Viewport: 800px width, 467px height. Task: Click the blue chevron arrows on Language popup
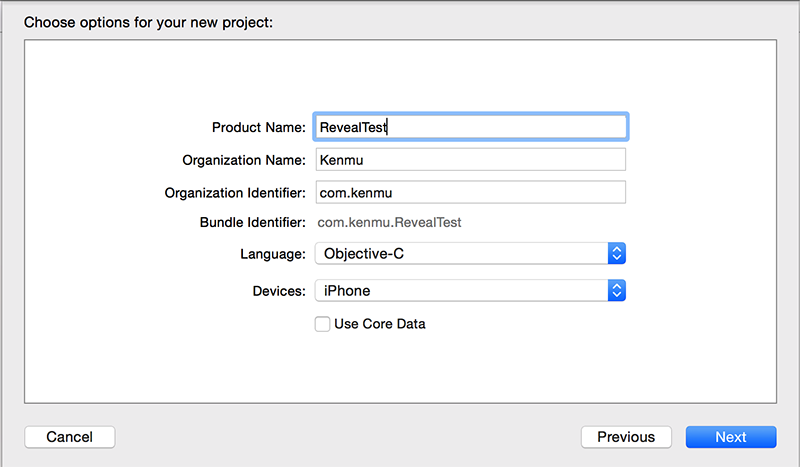click(617, 254)
